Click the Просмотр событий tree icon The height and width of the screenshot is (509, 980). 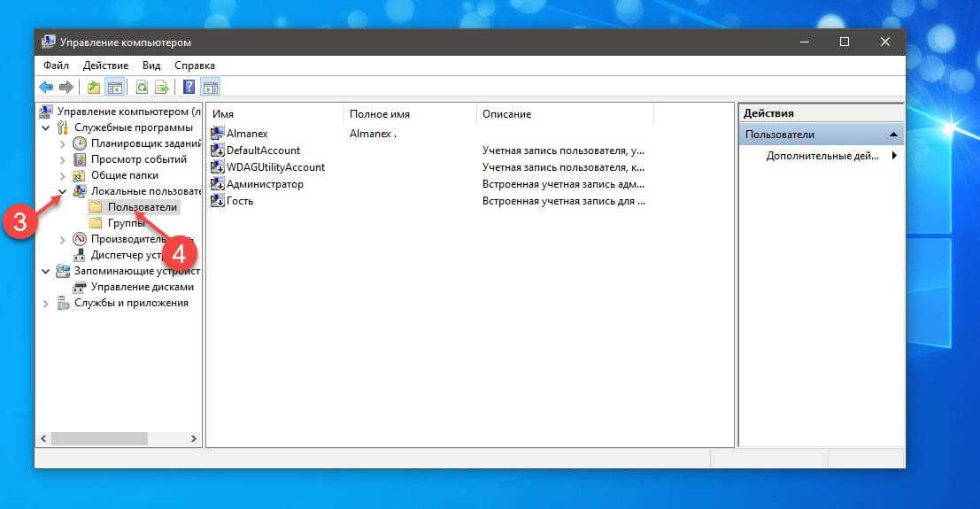(80, 159)
